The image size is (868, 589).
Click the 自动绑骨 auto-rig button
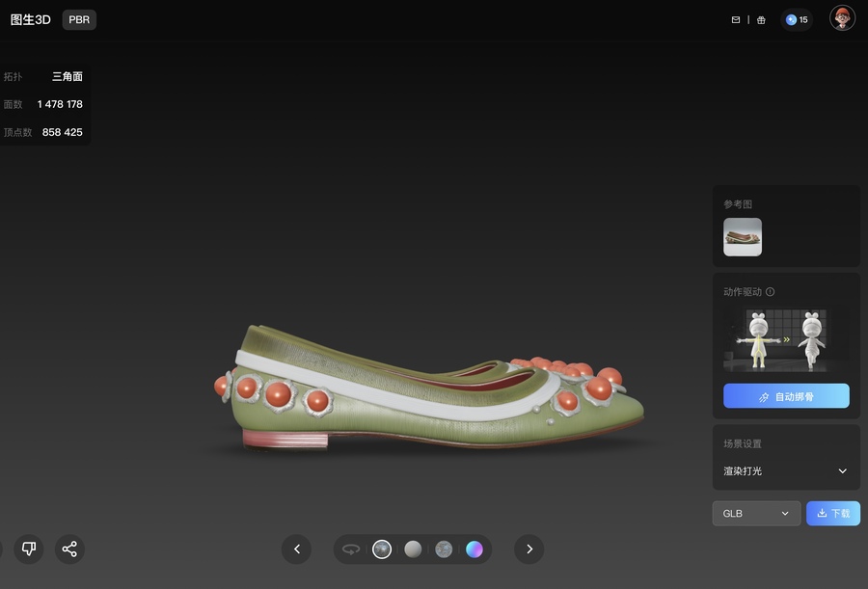click(786, 396)
